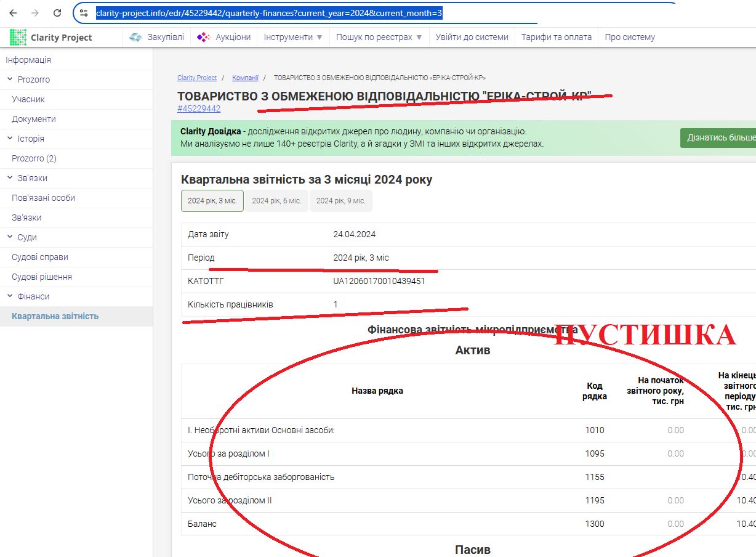756x557 pixels.
Task: Click the Аукціони diamonds icon
Action: [204, 37]
